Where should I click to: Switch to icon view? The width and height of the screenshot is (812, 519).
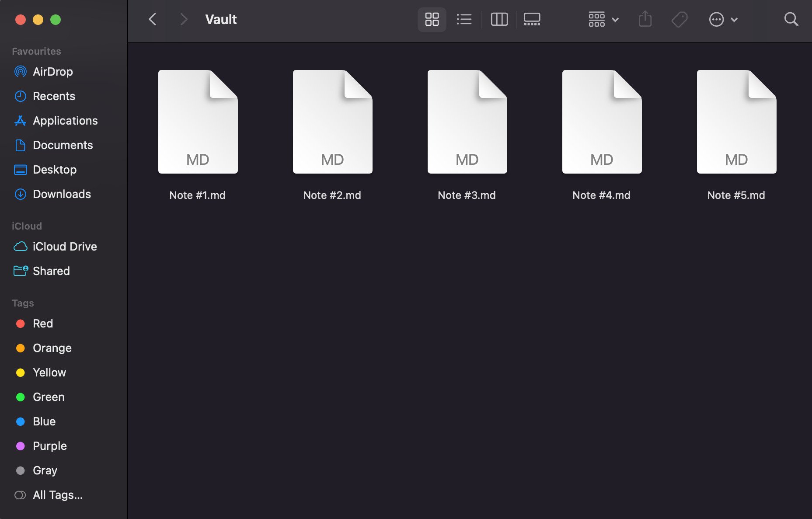click(431, 19)
